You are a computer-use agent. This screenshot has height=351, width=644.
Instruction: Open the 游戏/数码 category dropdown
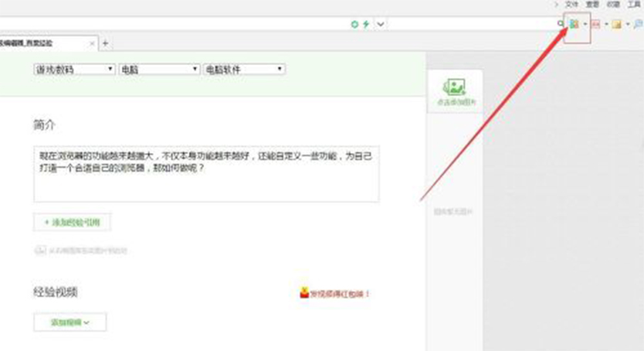(74, 70)
